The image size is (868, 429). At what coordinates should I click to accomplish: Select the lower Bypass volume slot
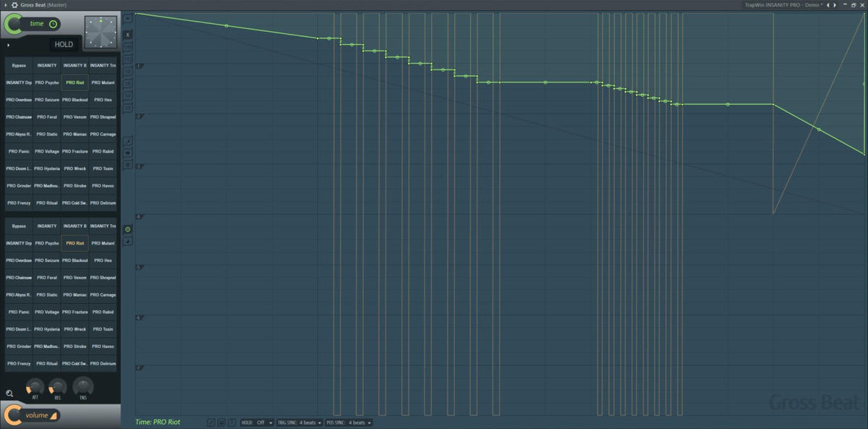19,226
